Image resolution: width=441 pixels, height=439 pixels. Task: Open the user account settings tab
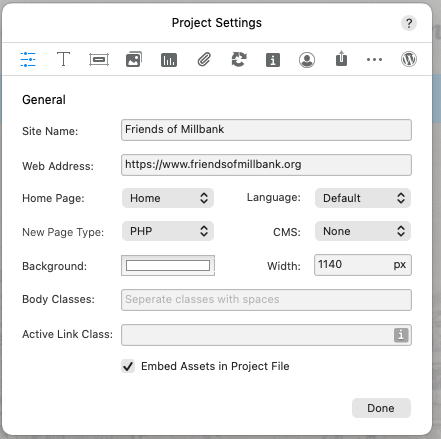[307, 60]
